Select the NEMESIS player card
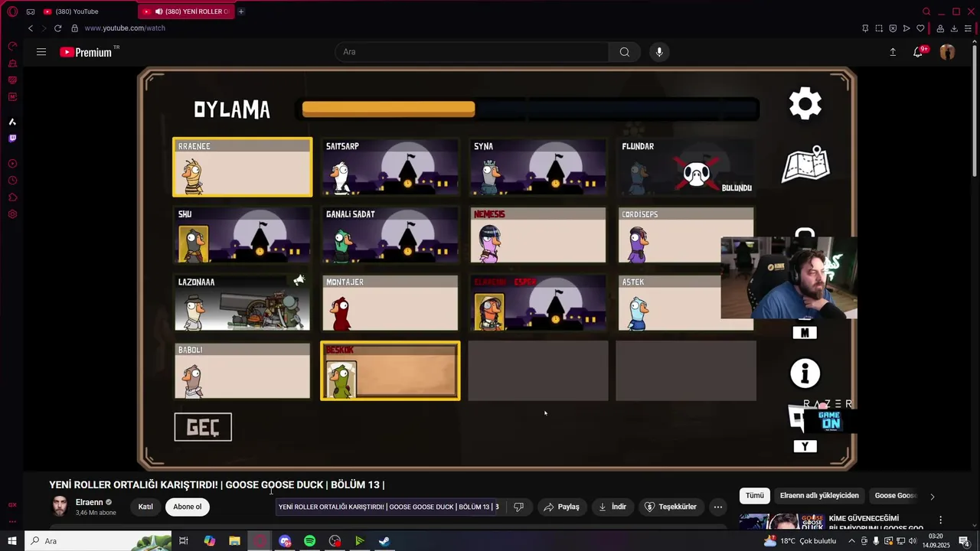This screenshot has height=551, width=980. click(538, 235)
